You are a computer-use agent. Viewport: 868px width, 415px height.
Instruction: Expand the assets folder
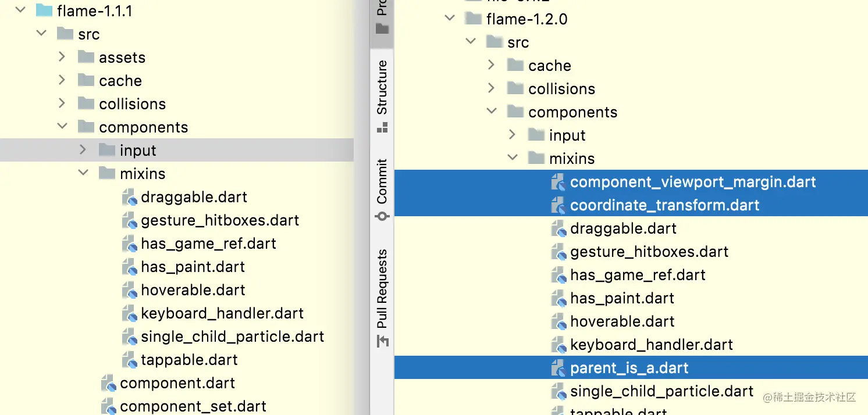(62, 57)
